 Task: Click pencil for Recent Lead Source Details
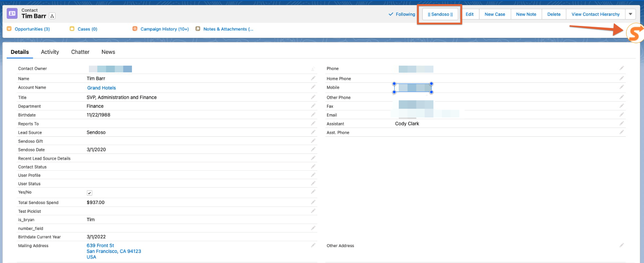pos(313,158)
